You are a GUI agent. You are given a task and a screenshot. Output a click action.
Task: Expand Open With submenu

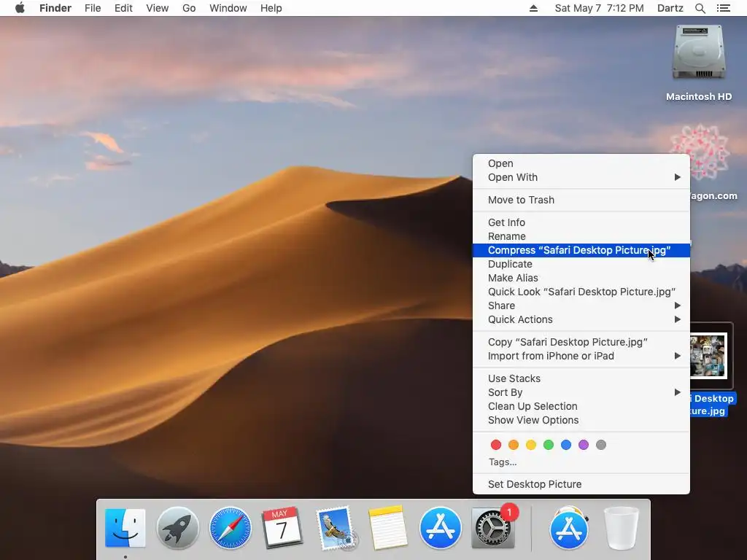pyautogui.click(x=581, y=177)
